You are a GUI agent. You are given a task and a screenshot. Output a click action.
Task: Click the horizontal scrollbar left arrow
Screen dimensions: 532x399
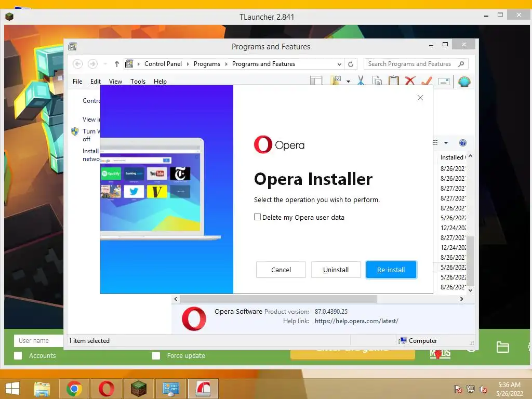click(176, 299)
